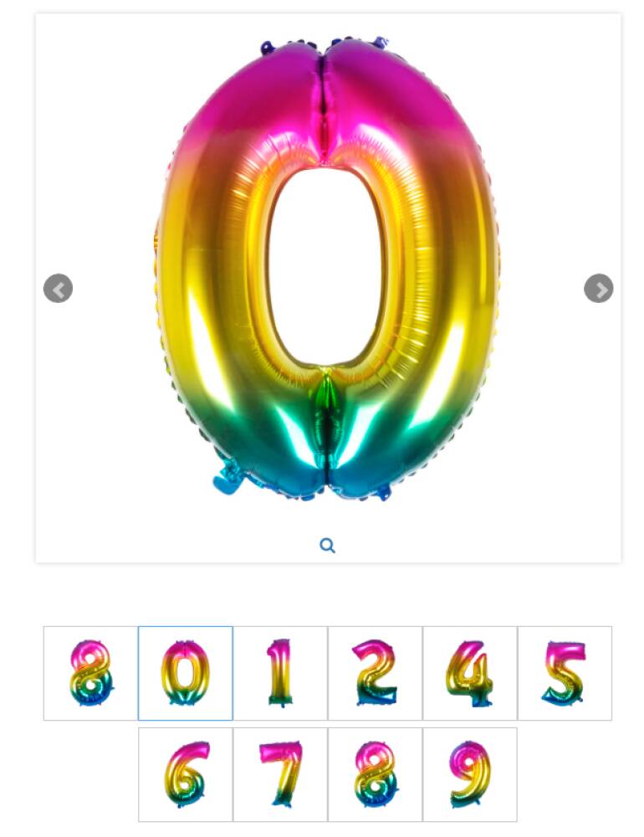Viewport: 644px width, 837px height.
Task: Show the number 1 balloon thumbnail
Action: coord(280,673)
